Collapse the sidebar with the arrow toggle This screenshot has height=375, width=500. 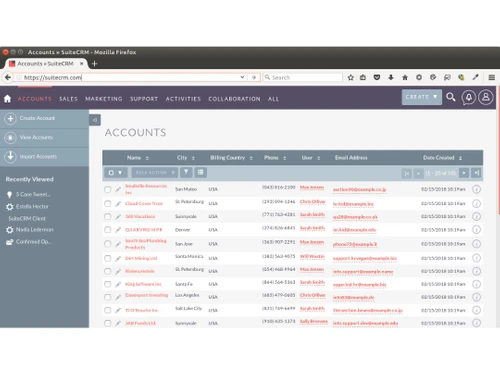click(95, 120)
